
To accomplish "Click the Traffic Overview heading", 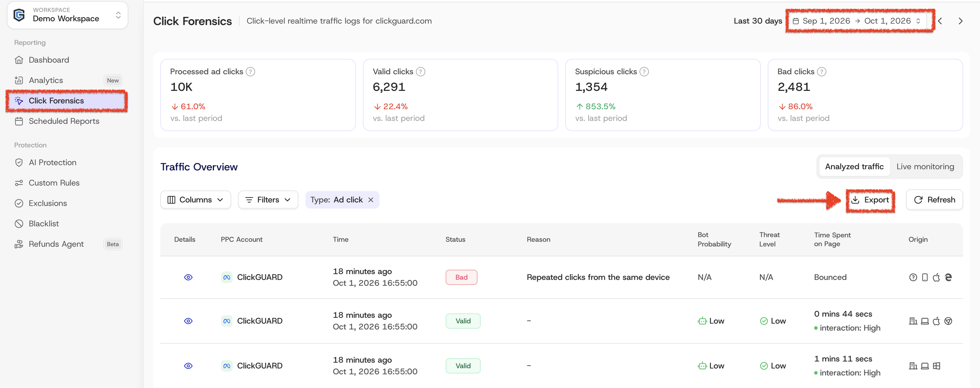I will (199, 167).
